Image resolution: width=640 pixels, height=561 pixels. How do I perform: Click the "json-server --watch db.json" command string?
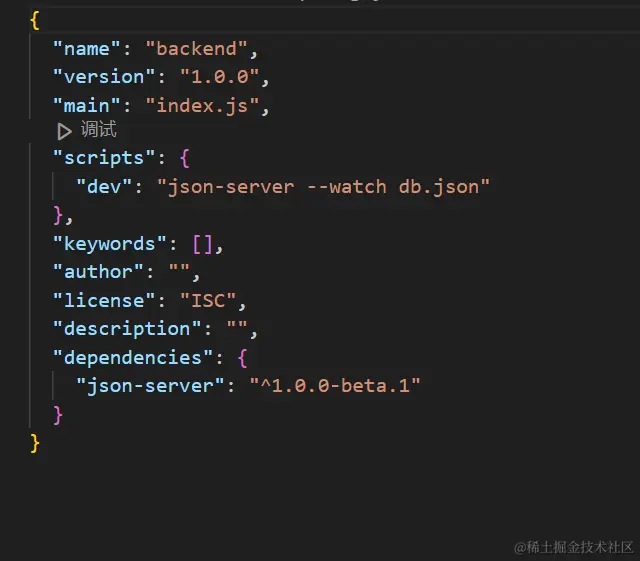coord(323,187)
